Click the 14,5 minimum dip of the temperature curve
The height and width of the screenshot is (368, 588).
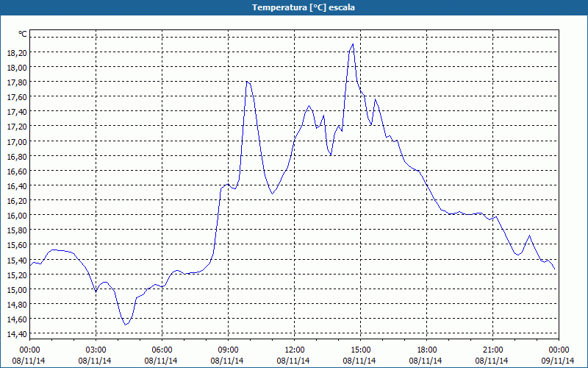(x=125, y=325)
